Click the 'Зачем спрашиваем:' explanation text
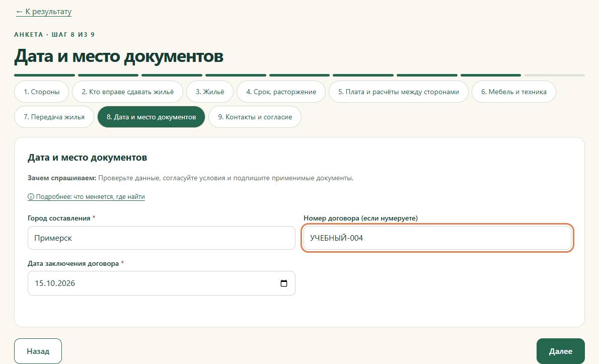Screen dimensions: 599x364 point(190,178)
